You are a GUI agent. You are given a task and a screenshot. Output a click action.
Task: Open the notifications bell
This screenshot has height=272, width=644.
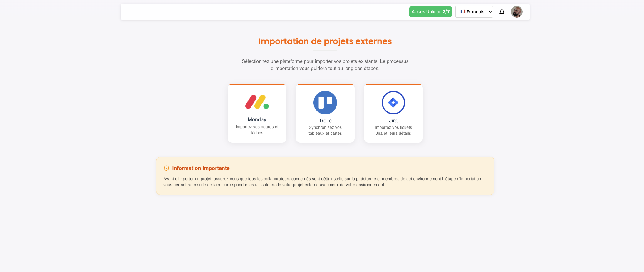[502, 12]
